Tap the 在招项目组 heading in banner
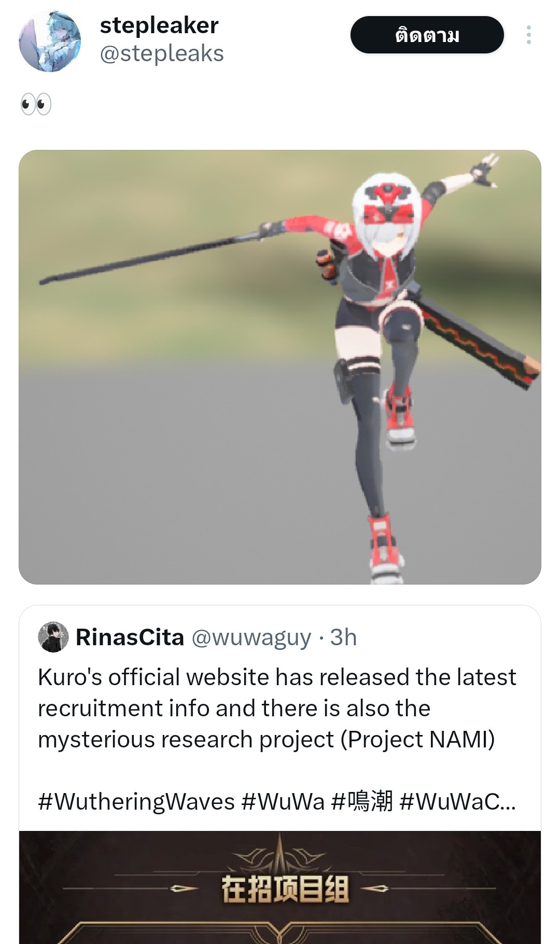The width and height of the screenshot is (560, 944). click(285, 889)
